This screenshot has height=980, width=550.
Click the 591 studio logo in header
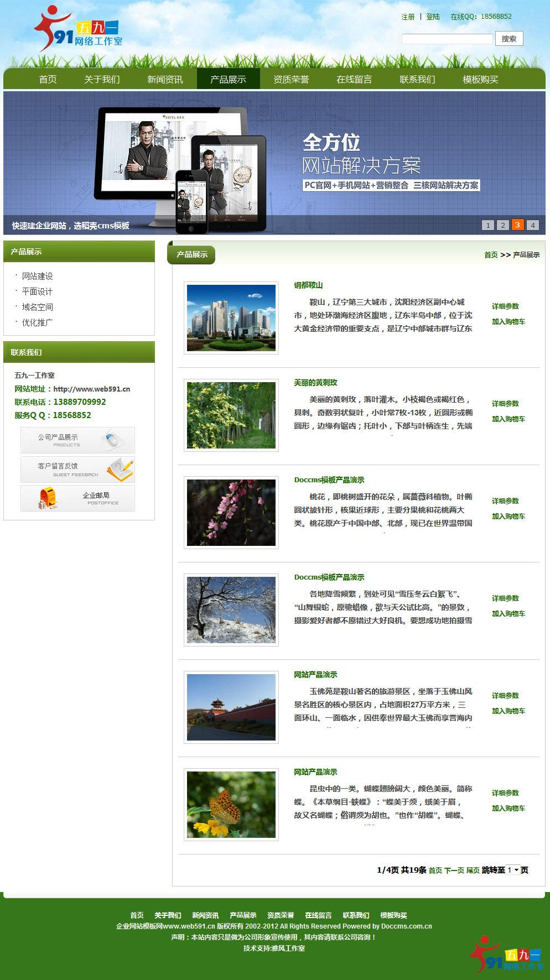tap(78, 29)
